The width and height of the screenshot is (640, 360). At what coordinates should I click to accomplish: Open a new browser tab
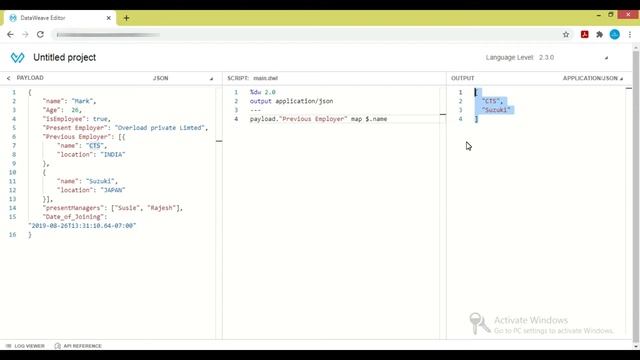(x=126, y=18)
